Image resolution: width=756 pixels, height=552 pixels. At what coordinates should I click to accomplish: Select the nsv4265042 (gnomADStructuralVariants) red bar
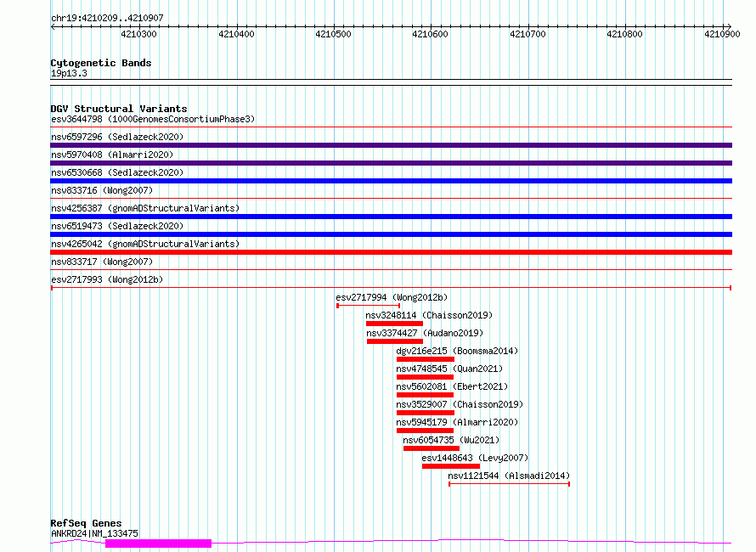click(391, 252)
